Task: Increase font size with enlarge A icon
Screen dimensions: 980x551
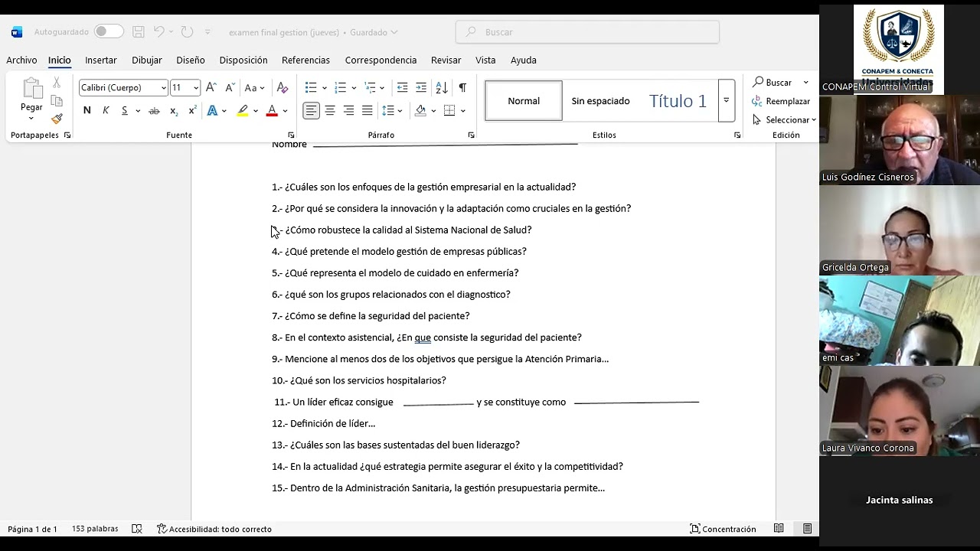Action: [x=211, y=87]
